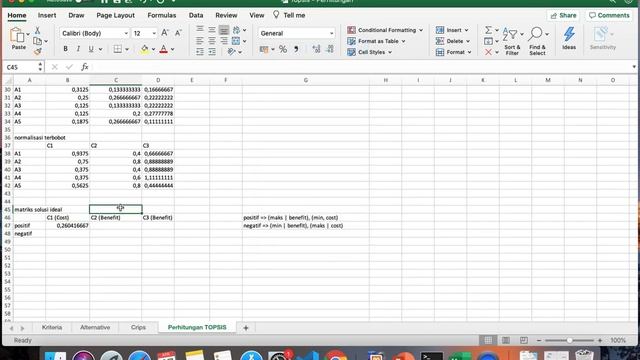
Task: Toggle align text left
Action: [x=200, y=41]
